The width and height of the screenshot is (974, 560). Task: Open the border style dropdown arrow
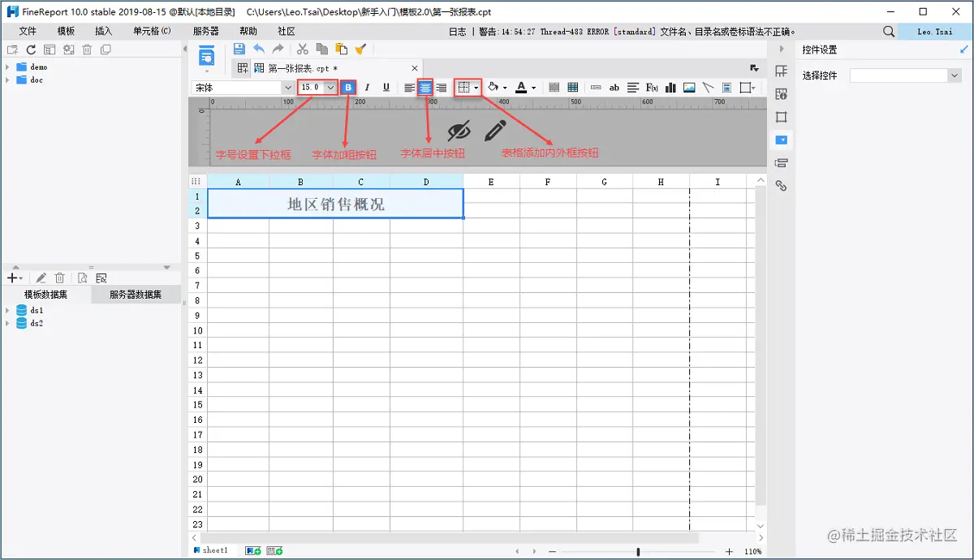(x=476, y=88)
